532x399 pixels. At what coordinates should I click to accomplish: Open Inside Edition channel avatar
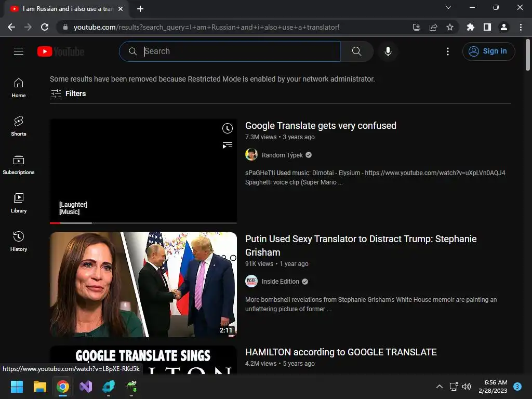[251, 281]
